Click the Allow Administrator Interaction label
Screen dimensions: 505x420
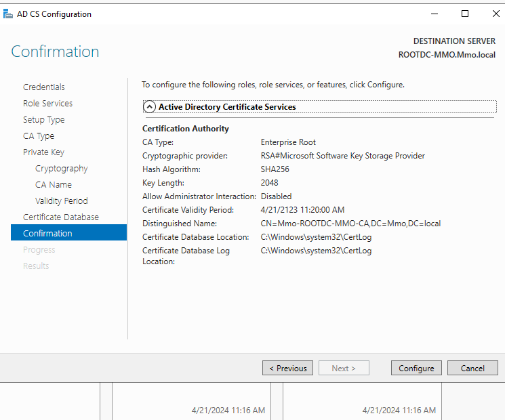(199, 196)
